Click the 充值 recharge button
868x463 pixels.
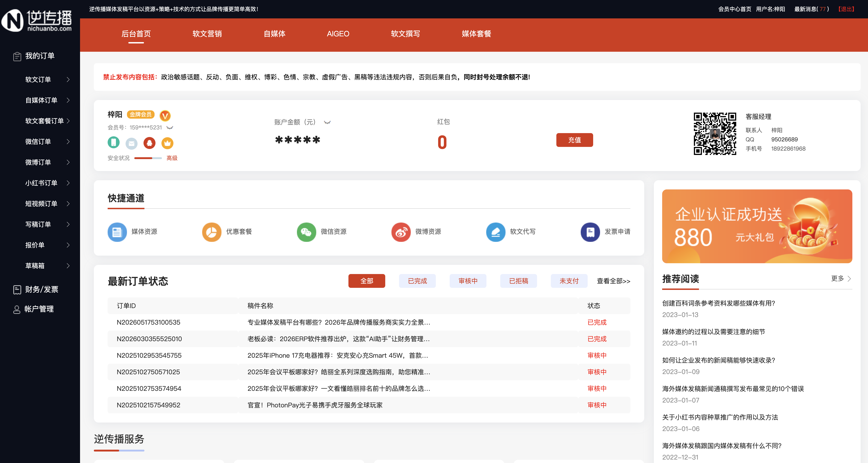coord(575,140)
